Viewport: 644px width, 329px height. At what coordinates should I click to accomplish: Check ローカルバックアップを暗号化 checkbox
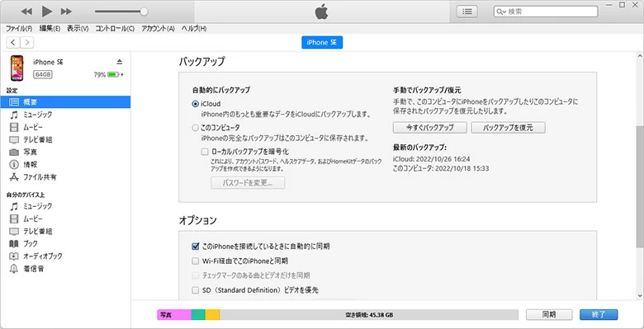click(205, 152)
